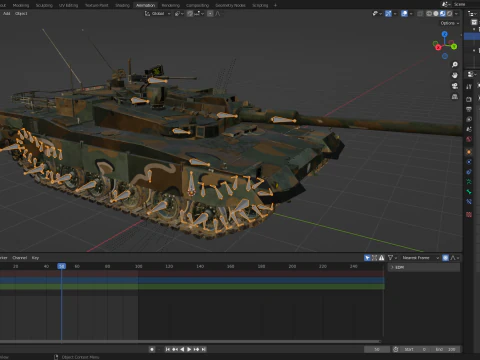Toggle Only Show Selected arrow in dope sheet
This screenshot has height=360, width=480.
click(367, 258)
